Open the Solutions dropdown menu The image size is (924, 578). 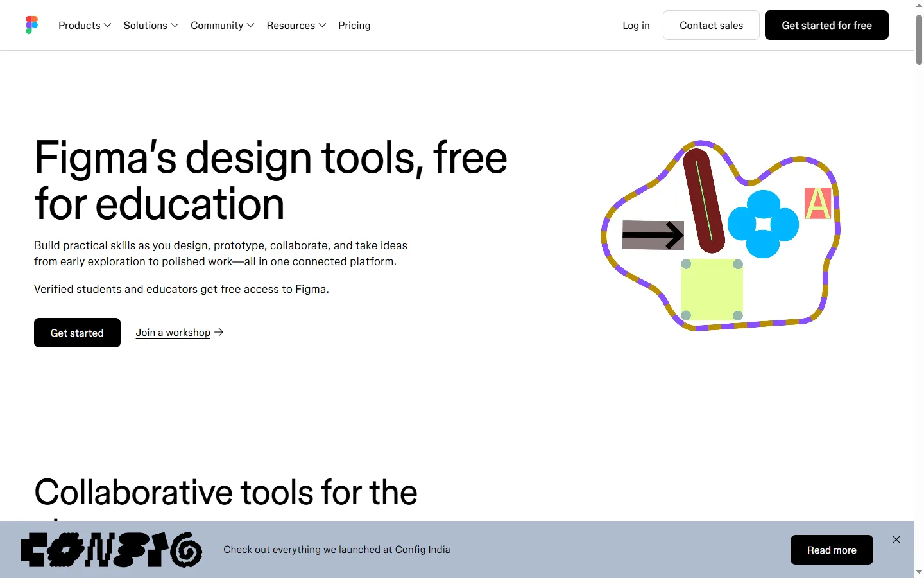151,25
